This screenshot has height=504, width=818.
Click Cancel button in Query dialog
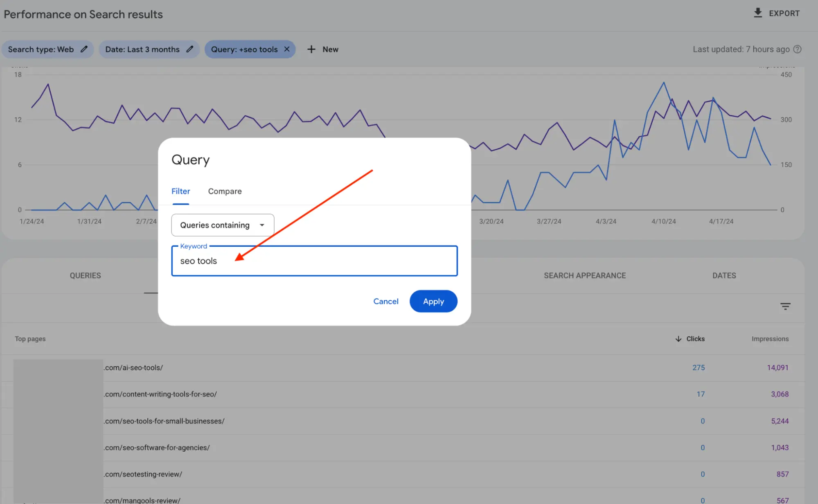(x=385, y=301)
